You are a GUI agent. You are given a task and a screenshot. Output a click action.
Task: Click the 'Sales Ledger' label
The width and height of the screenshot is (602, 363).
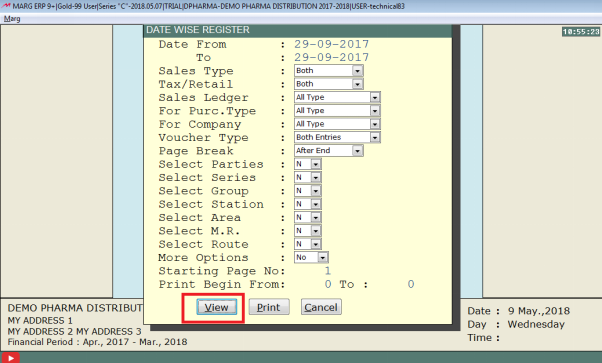click(203, 98)
